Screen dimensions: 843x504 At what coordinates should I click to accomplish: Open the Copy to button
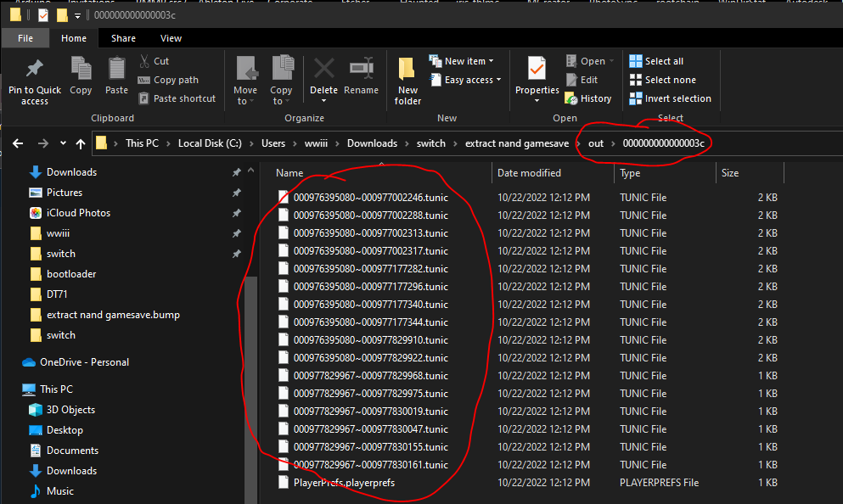click(x=281, y=81)
